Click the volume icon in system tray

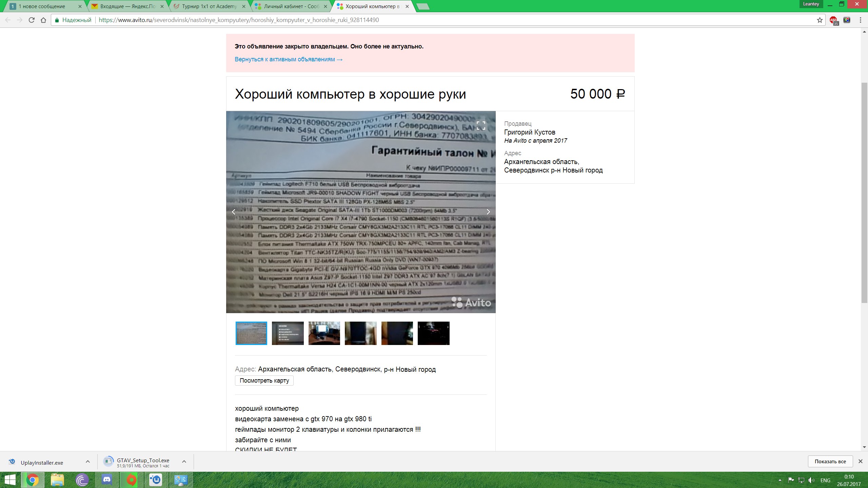click(x=811, y=480)
